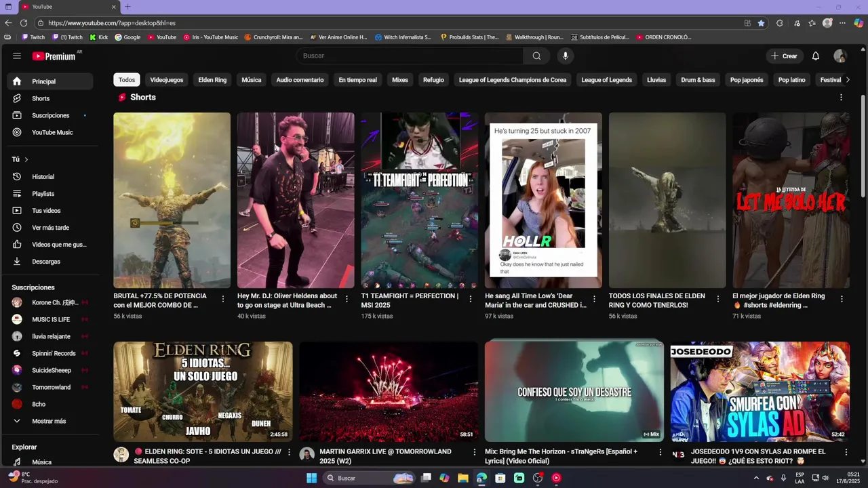Open Korone Ch. subscription channel
Viewport: 868px width, 488px height.
(x=50, y=302)
